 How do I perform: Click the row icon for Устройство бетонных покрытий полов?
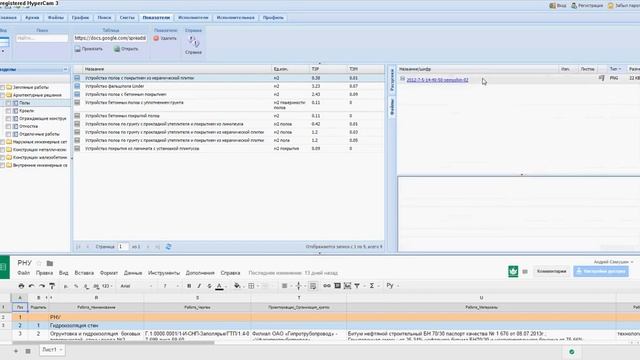(x=77, y=116)
